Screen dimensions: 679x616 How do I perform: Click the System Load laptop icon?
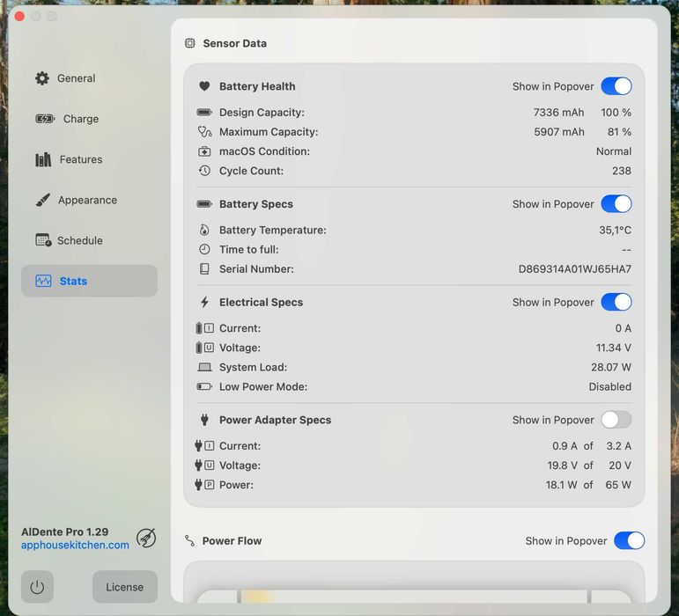(x=204, y=367)
